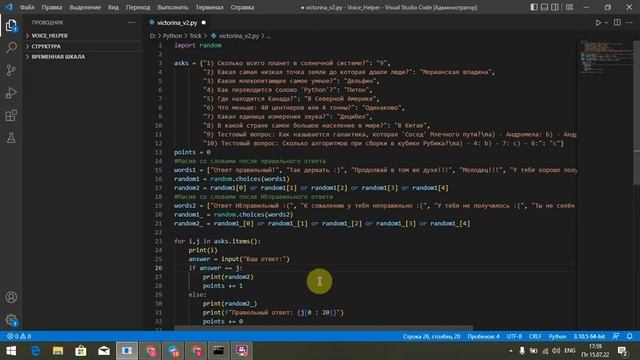Open the Правка menu
Image resolution: width=640 pixels, height=360 pixels.
click(52, 7)
